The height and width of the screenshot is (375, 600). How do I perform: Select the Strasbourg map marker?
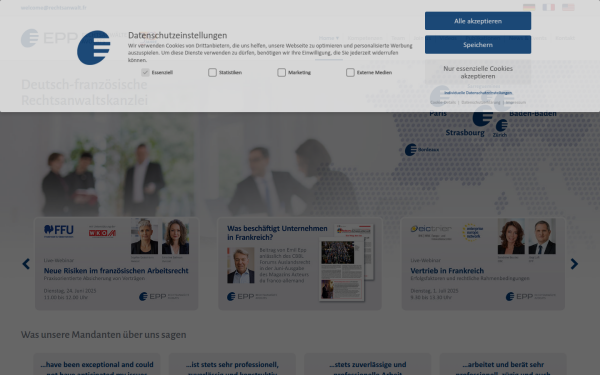[x=483, y=116]
